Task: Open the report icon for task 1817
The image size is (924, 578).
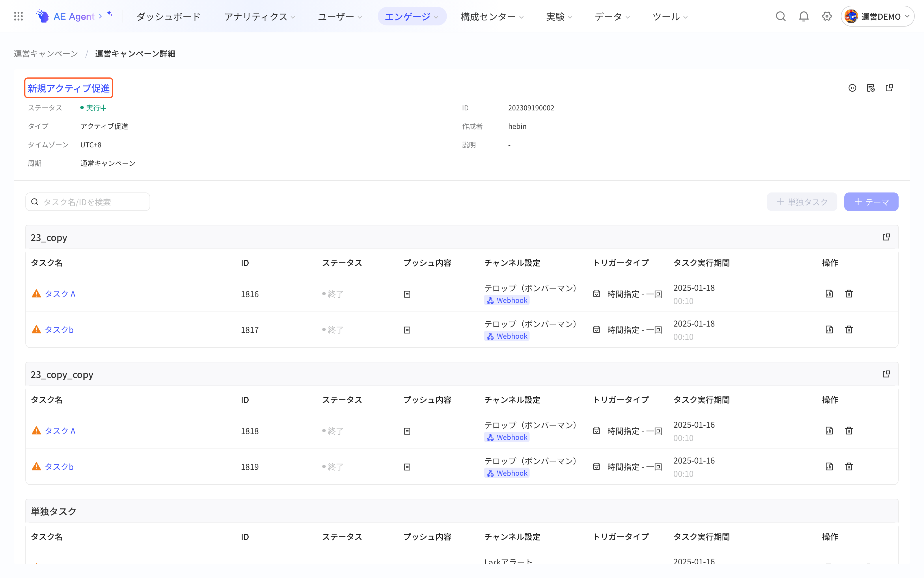Action: coord(829,329)
